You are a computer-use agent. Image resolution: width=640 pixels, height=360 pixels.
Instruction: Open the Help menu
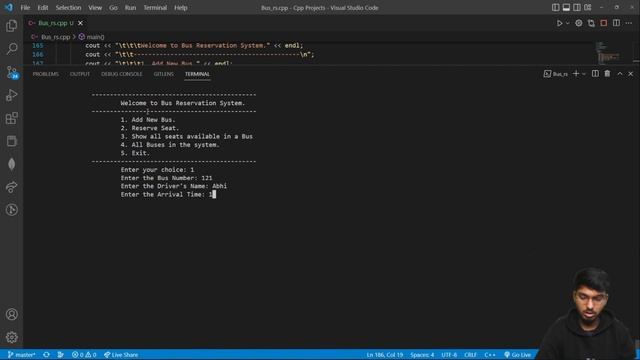pos(181,8)
